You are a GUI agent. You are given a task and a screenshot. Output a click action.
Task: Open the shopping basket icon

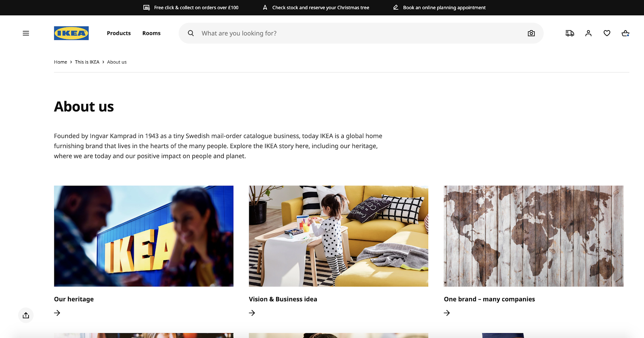[625, 33]
